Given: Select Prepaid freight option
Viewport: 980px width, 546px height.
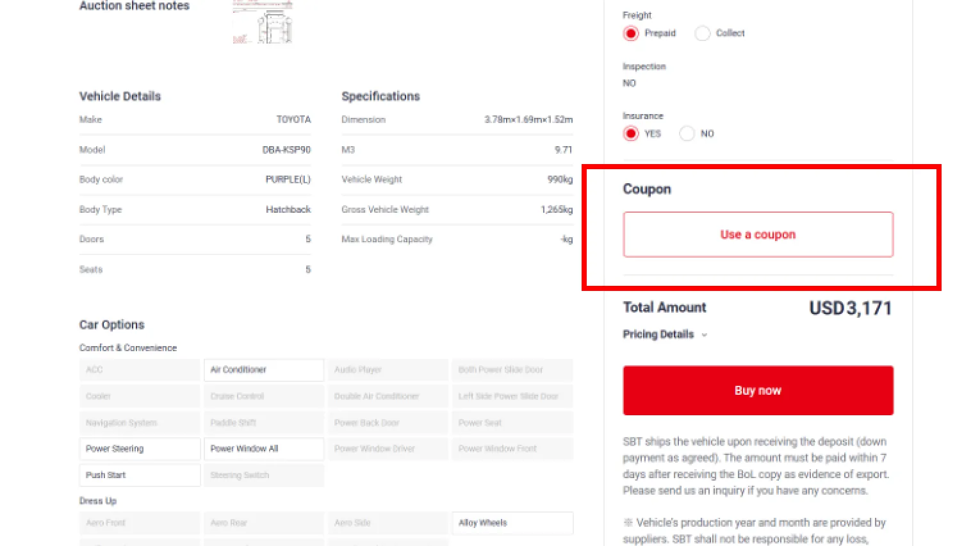Looking at the screenshot, I should [x=631, y=33].
